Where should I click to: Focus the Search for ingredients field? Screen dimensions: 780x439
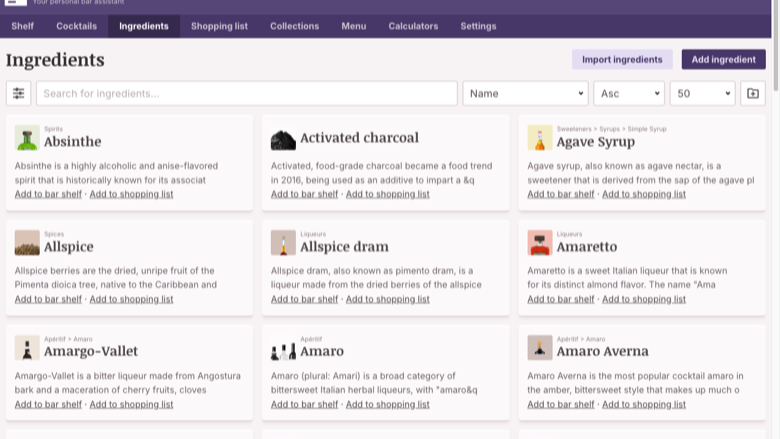(247, 93)
